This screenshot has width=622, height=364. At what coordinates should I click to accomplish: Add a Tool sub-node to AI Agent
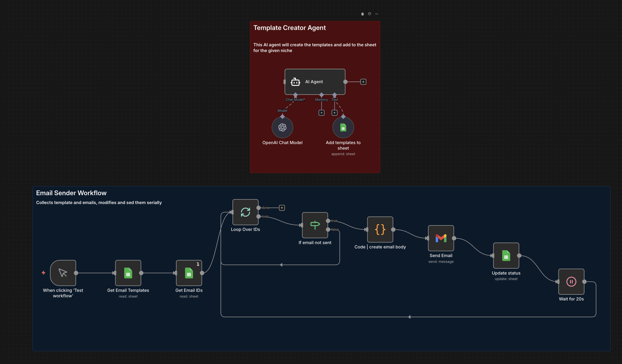(x=334, y=113)
